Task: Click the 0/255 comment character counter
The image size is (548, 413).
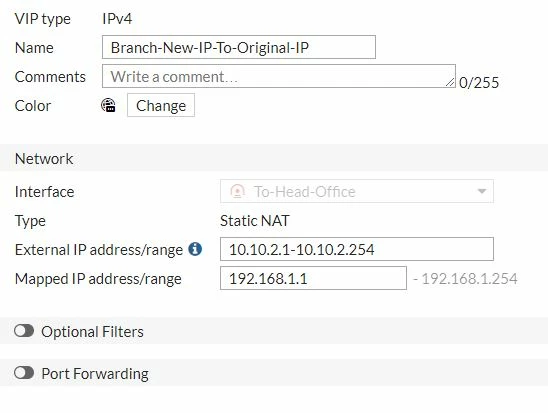Action: [x=479, y=83]
